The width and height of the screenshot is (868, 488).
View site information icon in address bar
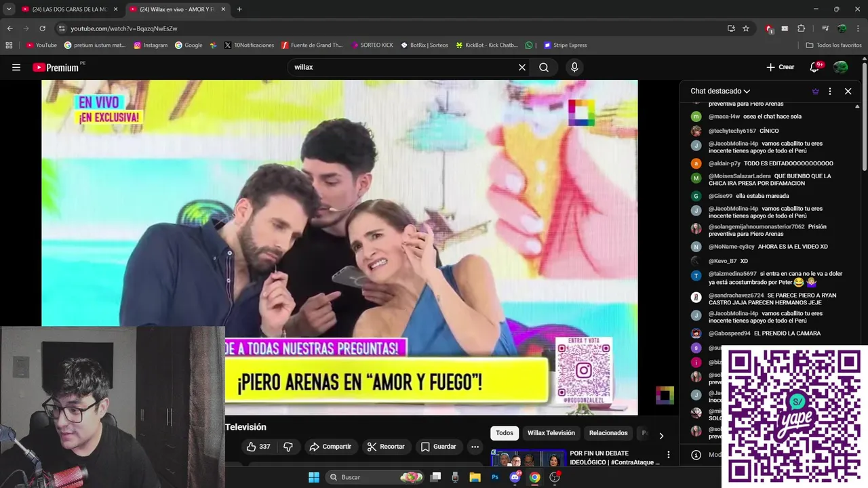62,28
